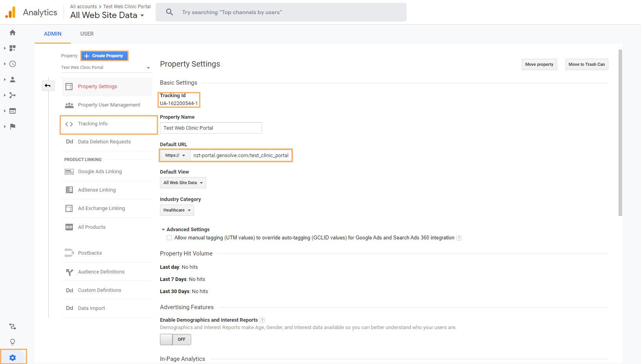Click the Move property button
Viewport: 641px width, 364px height.
[539, 65]
